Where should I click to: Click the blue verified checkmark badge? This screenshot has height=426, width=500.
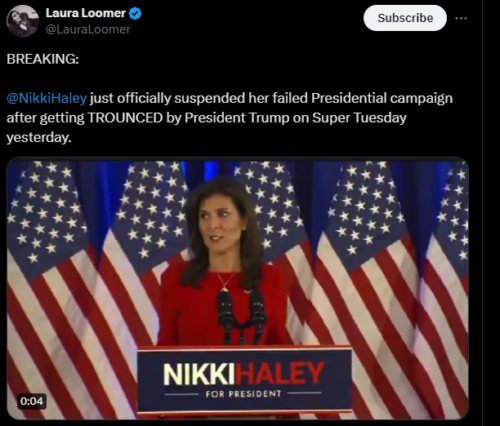[135, 14]
